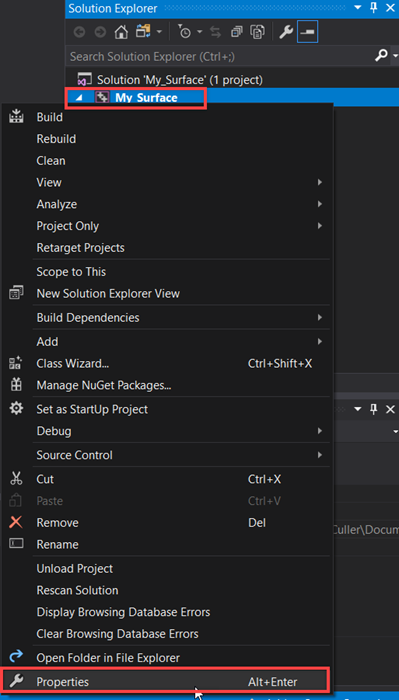Click the Home icon in Solution Explorer toolbar
The image size is (399, 700).
(121, 32)
